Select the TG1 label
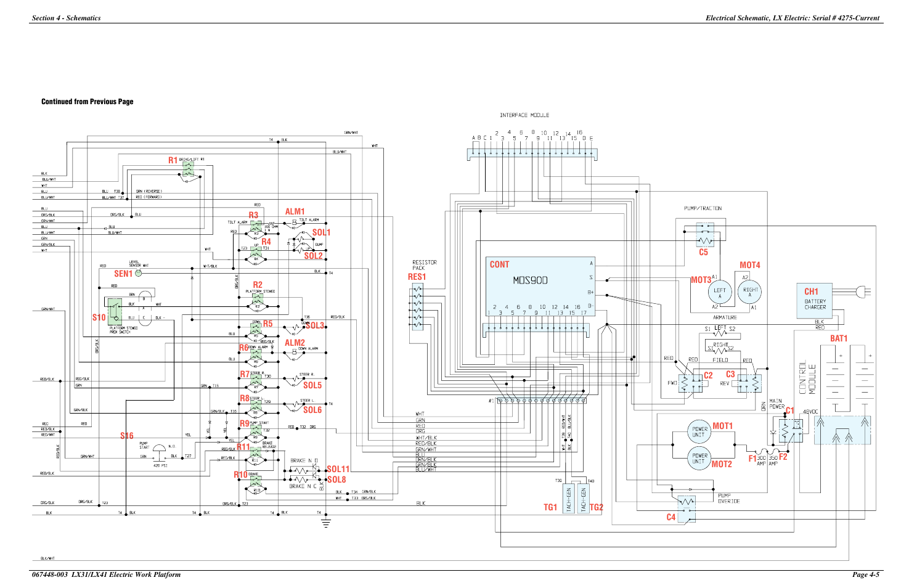The height and width of the screenshot is (588, 909). tap(550, 507)
